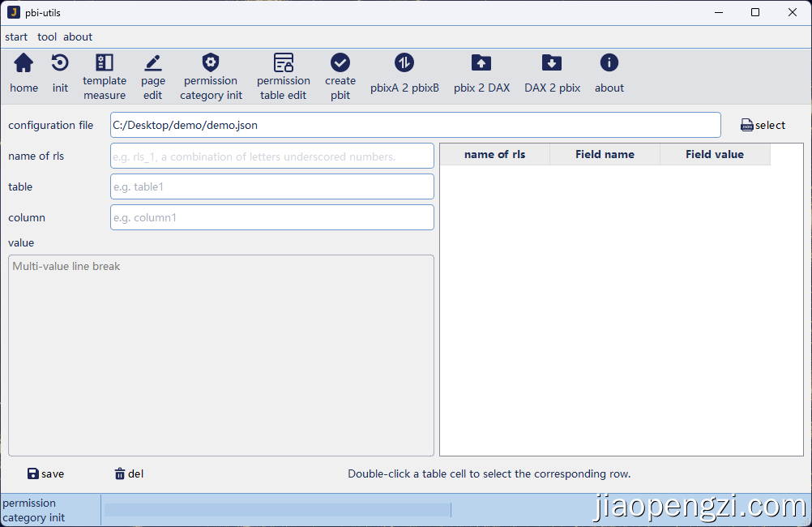Viewport: 812px width, 527px height.
Task: Click the DAX 2 pbix import icon
Action: pyautogui.click(x=552, y=63)
